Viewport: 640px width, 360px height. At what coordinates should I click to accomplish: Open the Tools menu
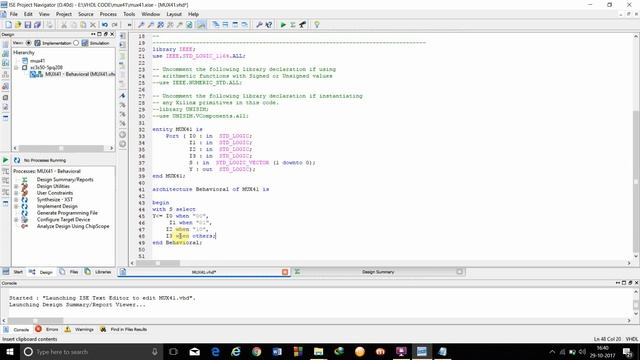129,14
